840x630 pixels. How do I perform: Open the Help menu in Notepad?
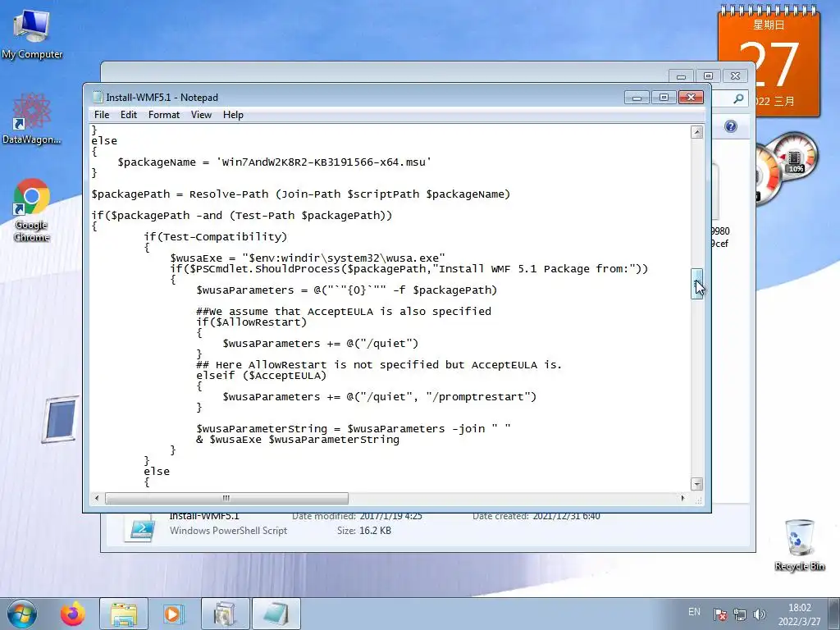(x=233, y=115)
